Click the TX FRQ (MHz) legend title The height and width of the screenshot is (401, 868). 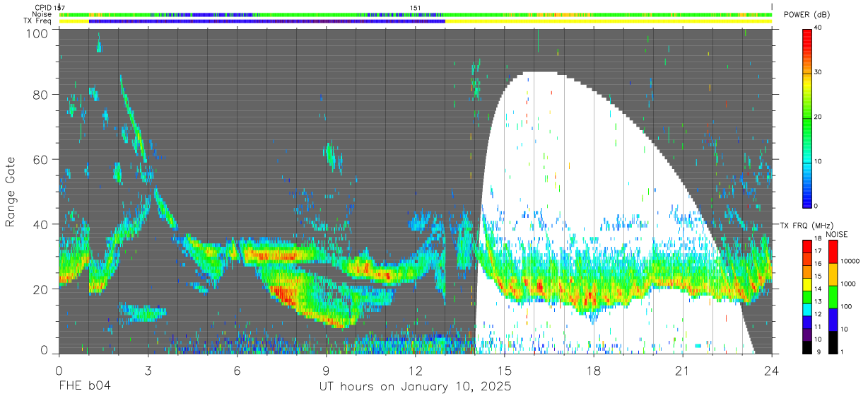[x=806, y=226]
